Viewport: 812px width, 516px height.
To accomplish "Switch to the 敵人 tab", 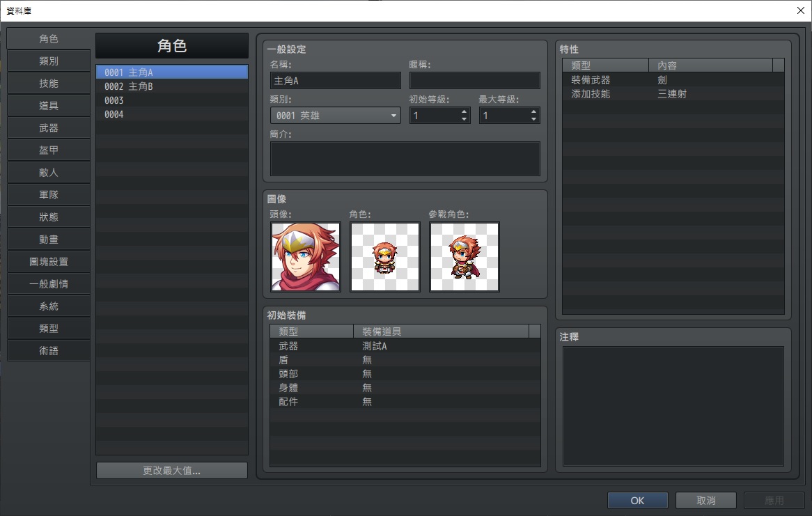I will 49,173.
